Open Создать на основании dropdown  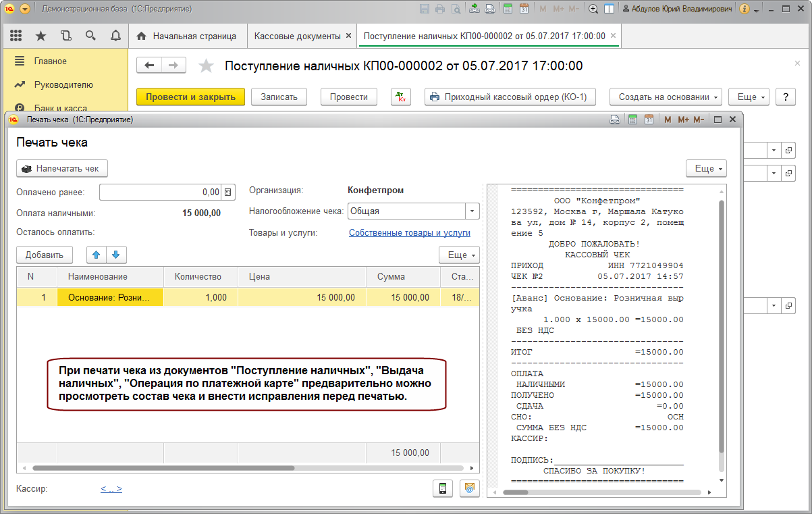[x=666, y=97]
